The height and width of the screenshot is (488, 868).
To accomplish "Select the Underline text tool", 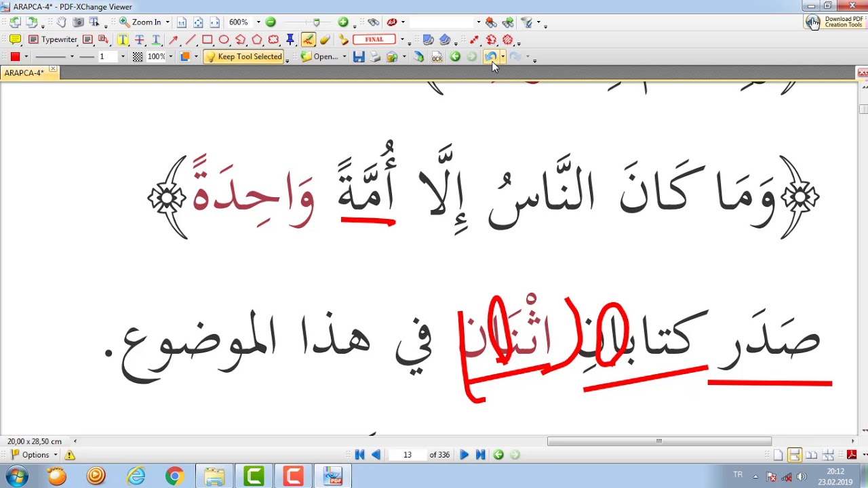I will (155, 40).
